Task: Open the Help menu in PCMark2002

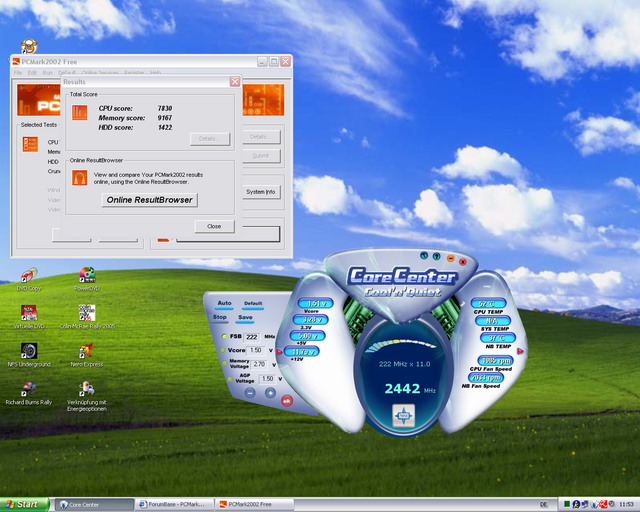Action: 156,73
